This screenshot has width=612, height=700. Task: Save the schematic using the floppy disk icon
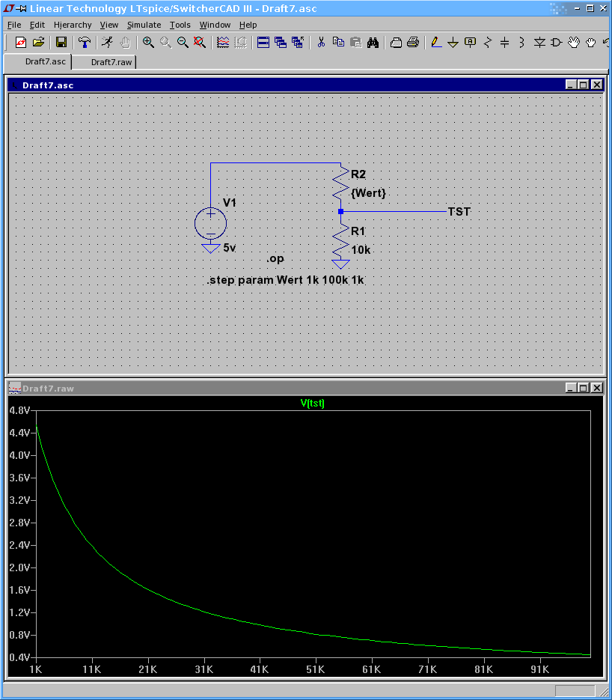(61, 43)
